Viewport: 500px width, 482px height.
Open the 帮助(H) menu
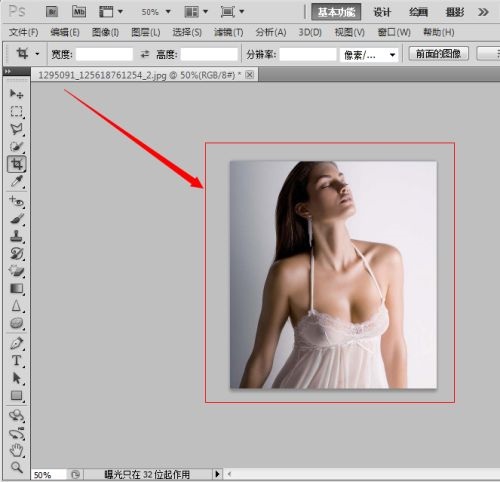tap(439, 32)
